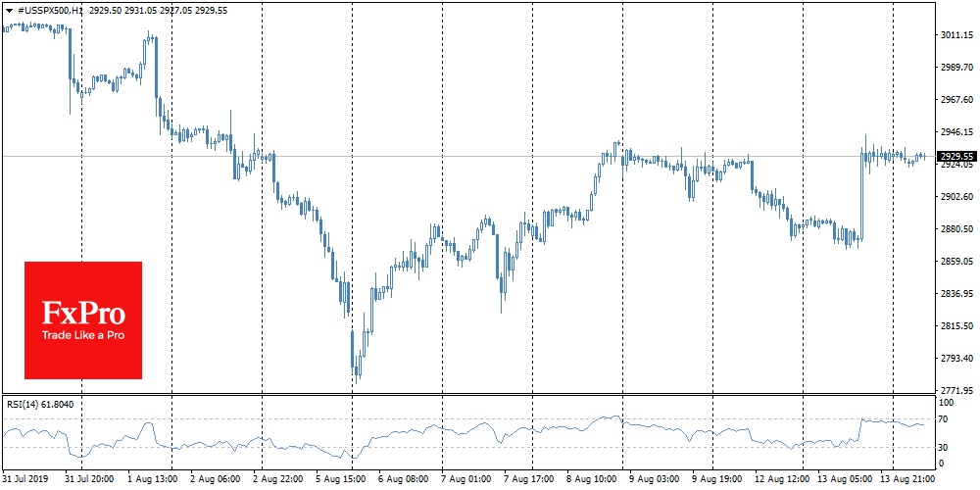Click the RSI 100 level label
The image size is (980, 490).
click(948, 402)
